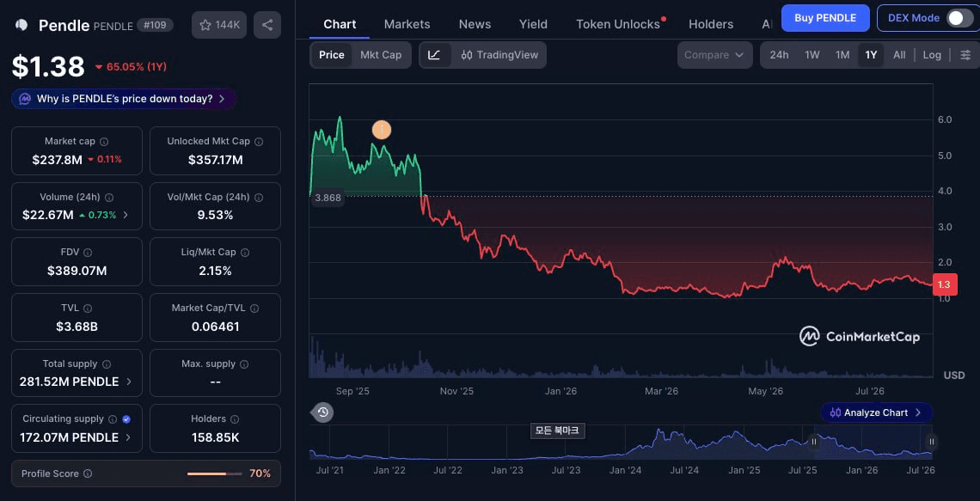Click orange event marker on chart
The image size is (980, 501).
coord(381,130)
